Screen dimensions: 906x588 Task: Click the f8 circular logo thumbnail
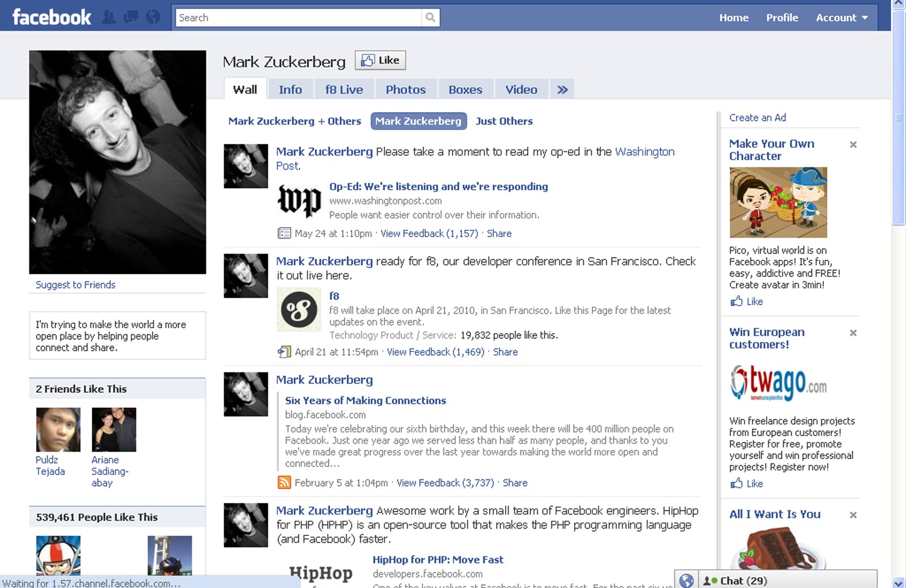click(x=299, y=310)
